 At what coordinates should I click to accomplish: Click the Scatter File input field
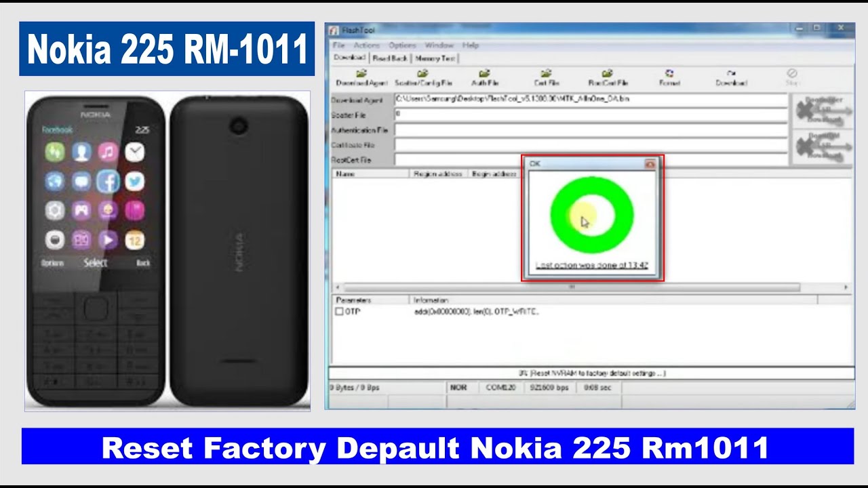coord(591,115)
